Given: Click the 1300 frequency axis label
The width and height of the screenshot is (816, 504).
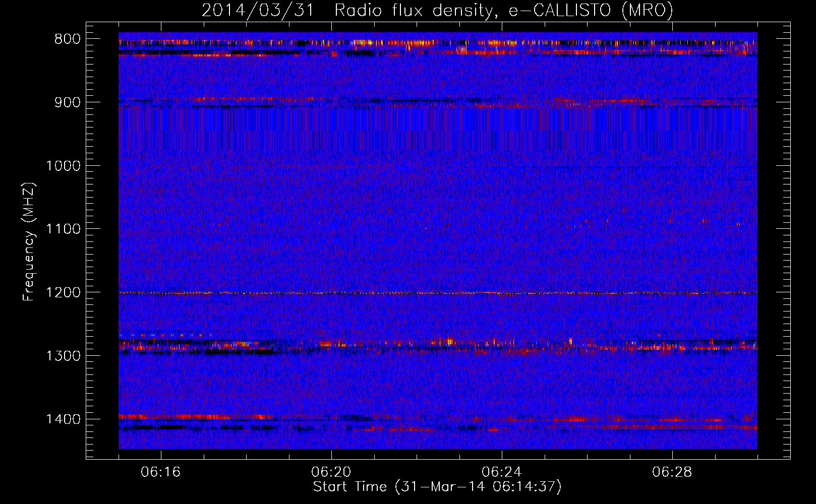Looking at the screenshot, I should pyautogui.click(x=63, y=356).
